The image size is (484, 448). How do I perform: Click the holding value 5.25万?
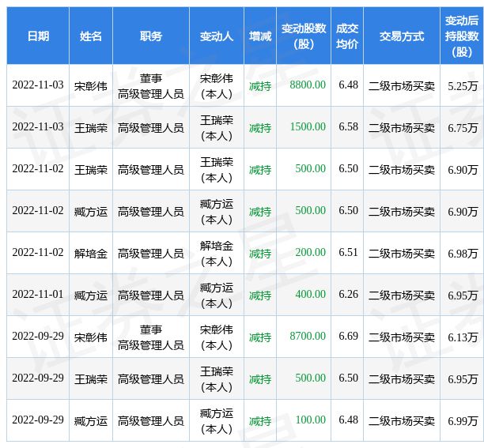pos(463,86)
